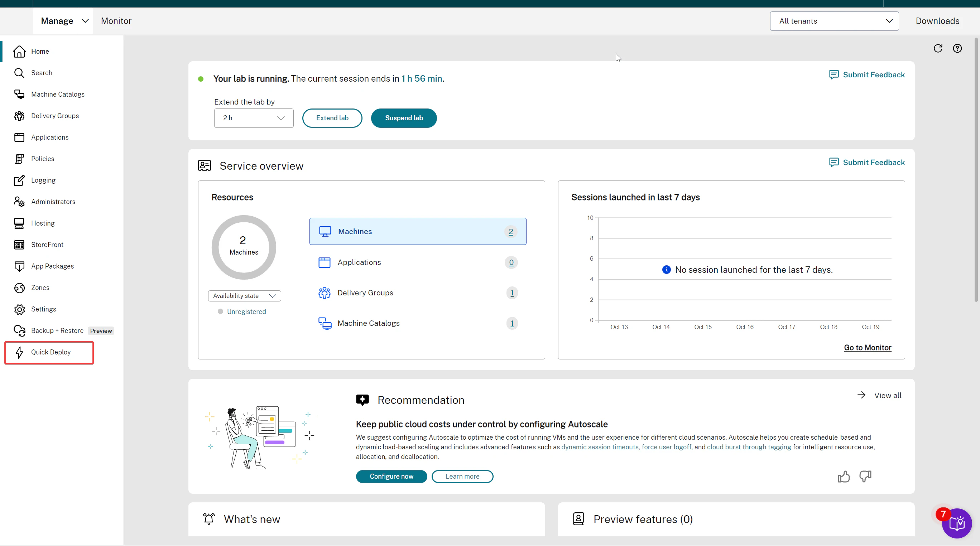Click the Configure Now button
980x546 pixels.
click(391, 476)
